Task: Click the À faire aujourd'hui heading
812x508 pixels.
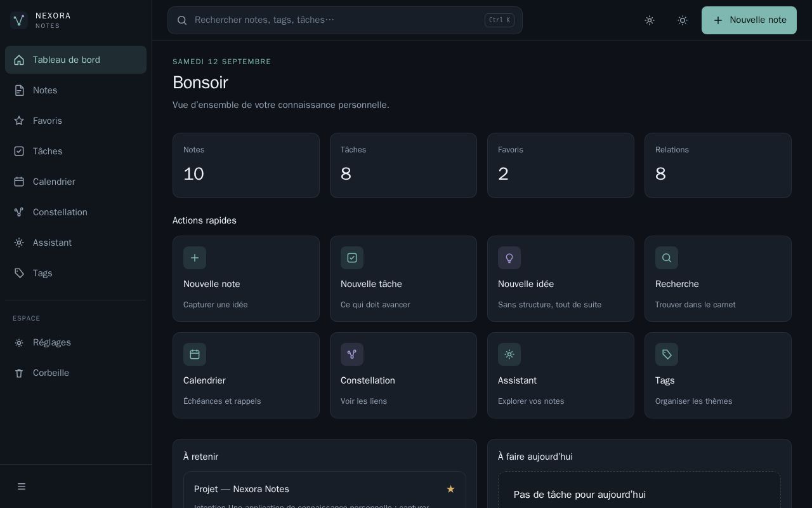Action: (535, 457)
